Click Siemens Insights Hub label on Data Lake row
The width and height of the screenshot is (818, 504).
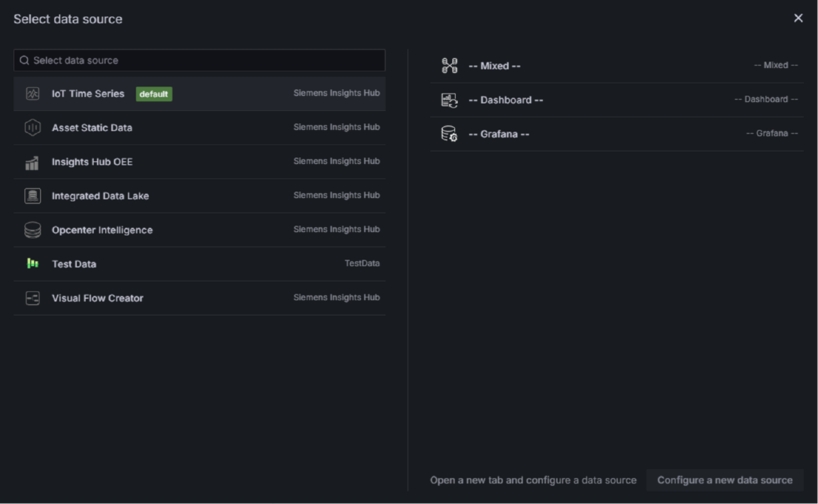pyautogui.click(x=337, y=195)
